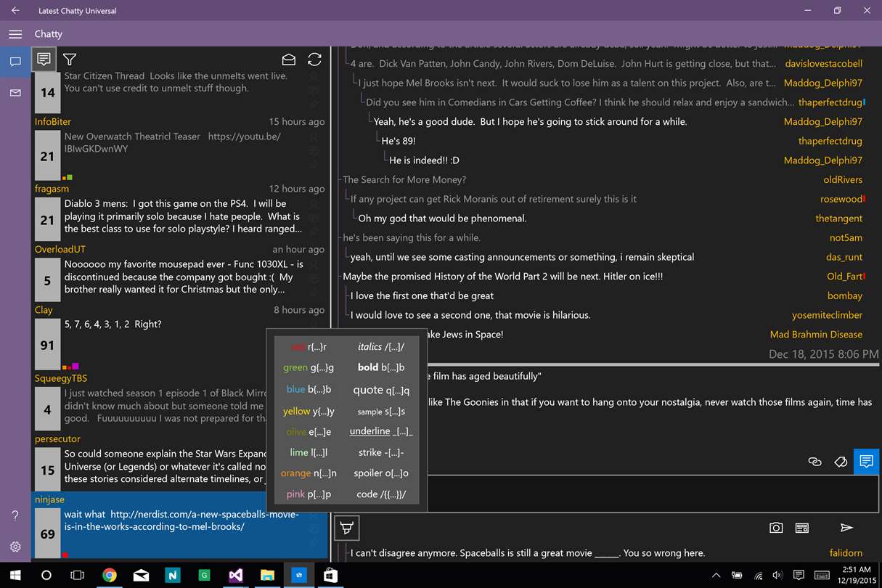Click the 69 reply count box

pos(47,534)
